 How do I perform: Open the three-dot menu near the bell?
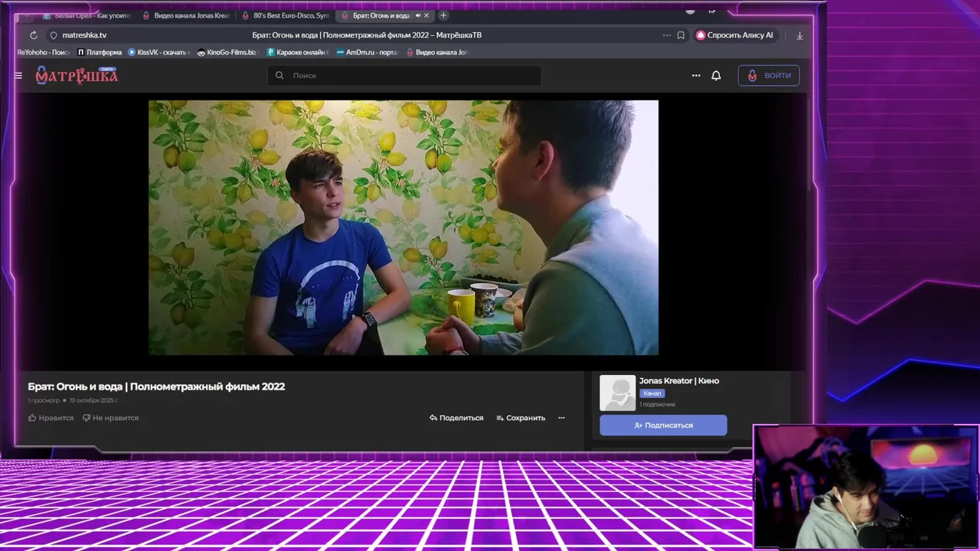click(696, 76)
